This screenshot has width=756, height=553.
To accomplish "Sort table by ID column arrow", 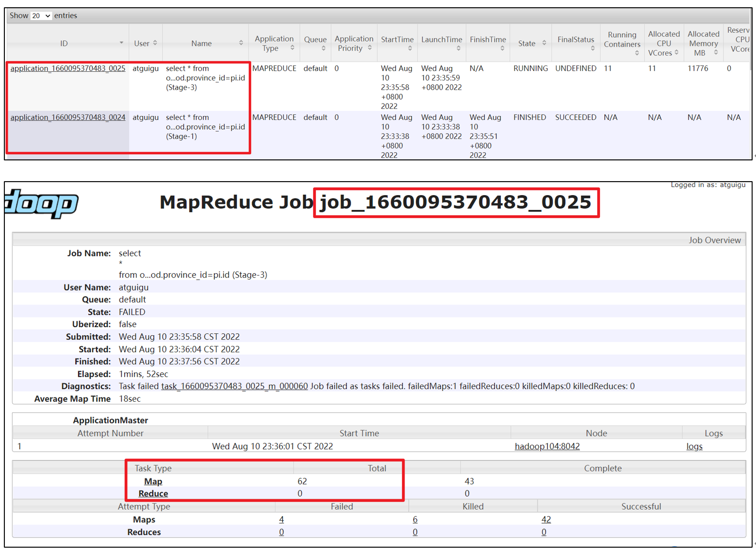I will coord(121,43).
